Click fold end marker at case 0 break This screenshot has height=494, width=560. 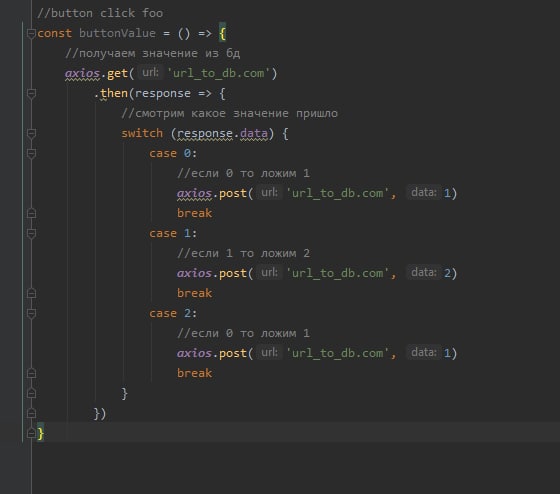[x=31, y=213]
